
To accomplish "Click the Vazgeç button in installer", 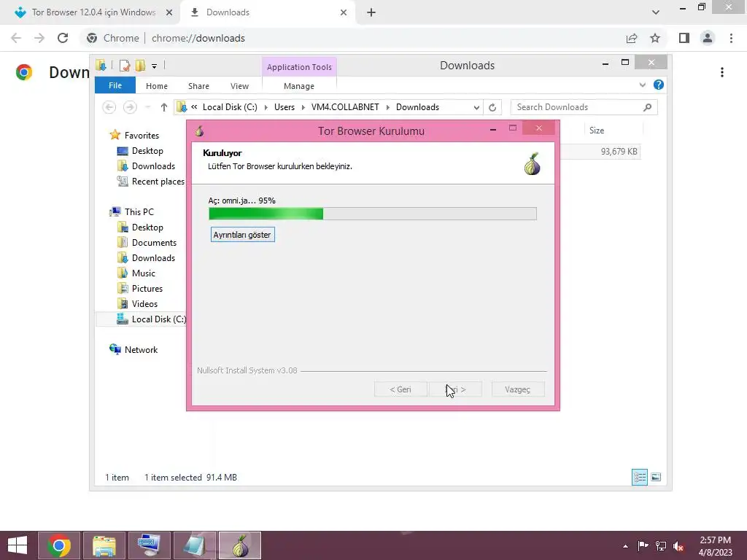I will click(x=517, y=389).
